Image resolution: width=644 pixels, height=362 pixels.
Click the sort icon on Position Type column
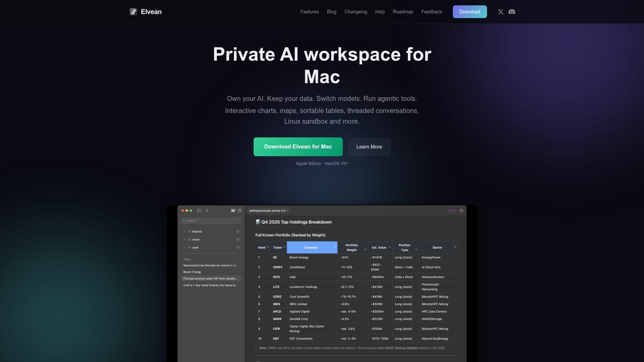(416, 249)
